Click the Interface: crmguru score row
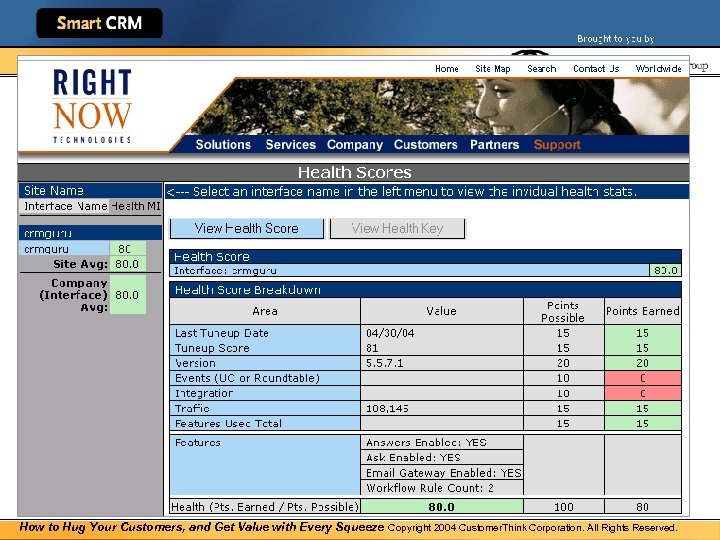 coord(425,270)
